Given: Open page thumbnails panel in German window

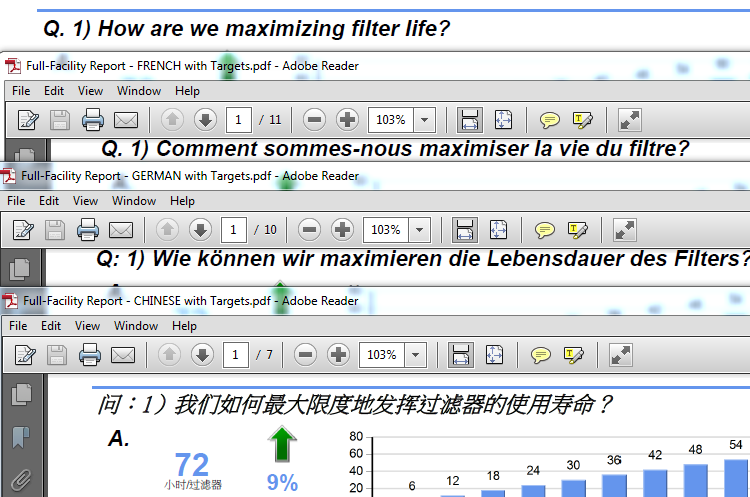Looking at the screenshot, I should click(x=20, y=268).
